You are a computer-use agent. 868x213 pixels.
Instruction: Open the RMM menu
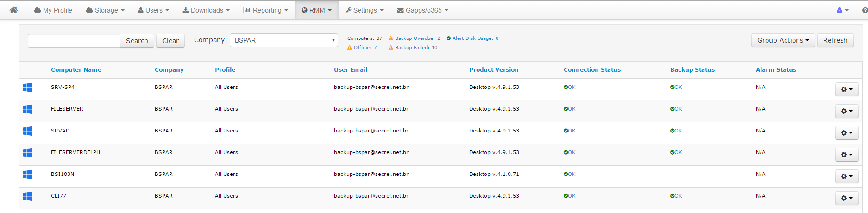[316, 10]
